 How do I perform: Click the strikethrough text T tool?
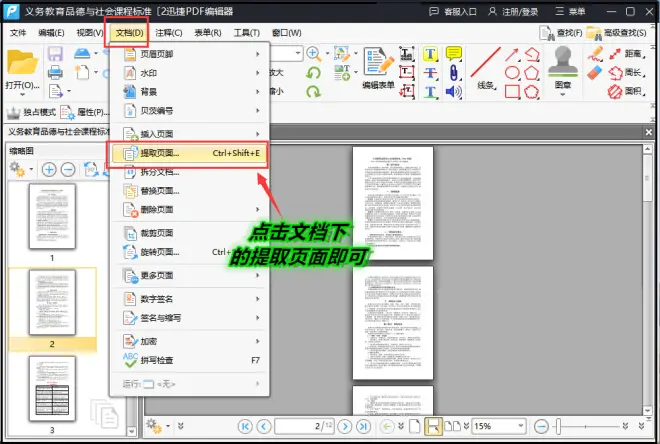[x=430, y=72]
